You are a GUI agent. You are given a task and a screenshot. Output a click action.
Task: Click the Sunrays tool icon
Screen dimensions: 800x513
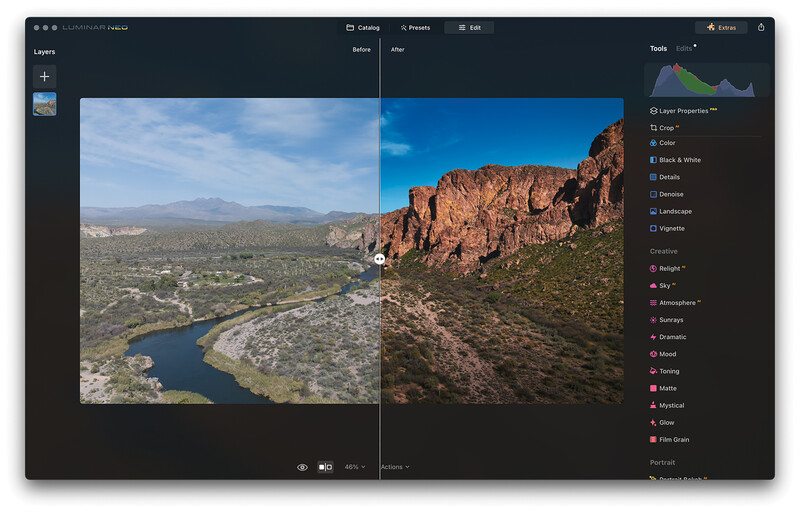pyautogui.click(x=653, y=320)
